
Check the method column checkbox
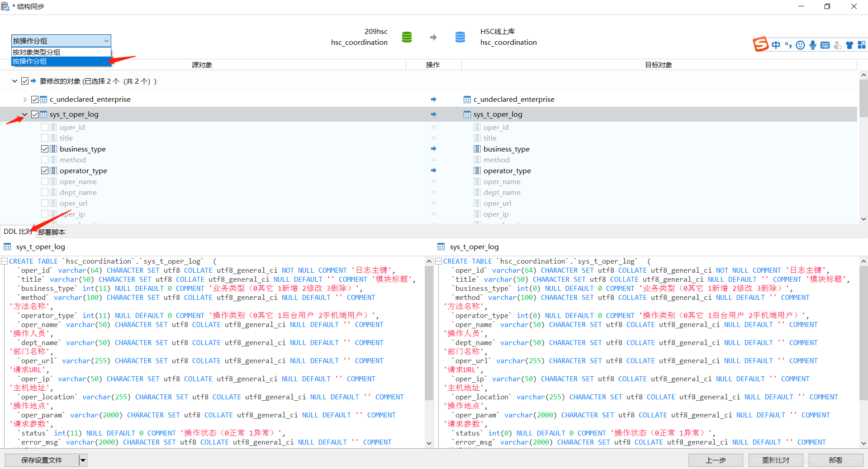45,160
